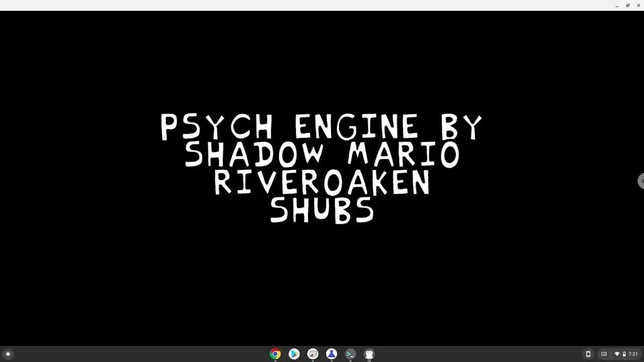Open the quick settings status tray
644x362 pixels.
[x=618, y=354]
